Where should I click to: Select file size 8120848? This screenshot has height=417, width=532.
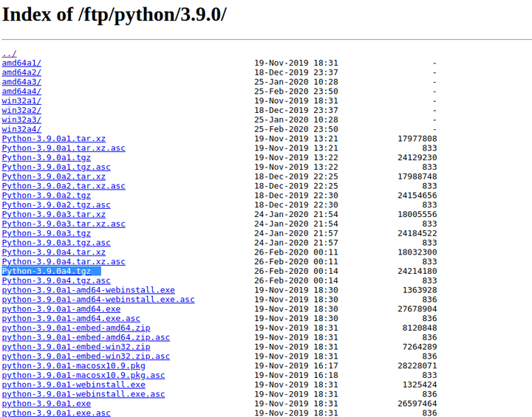tap(420, 328)
